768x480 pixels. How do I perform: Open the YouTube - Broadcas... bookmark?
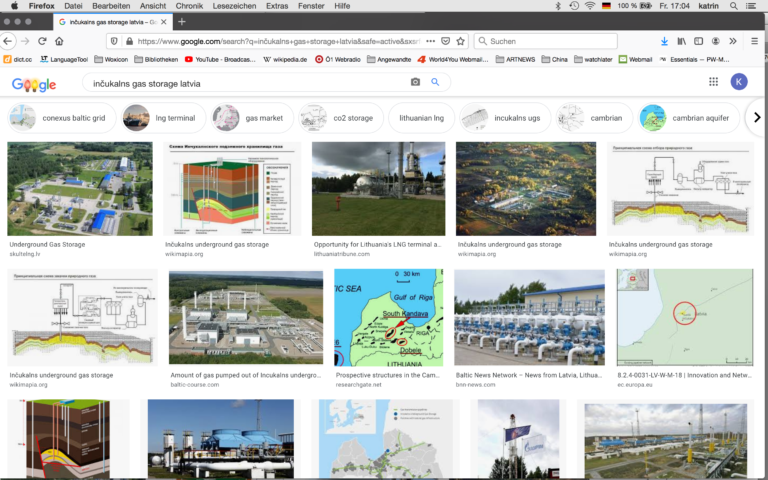coord(220,59)
